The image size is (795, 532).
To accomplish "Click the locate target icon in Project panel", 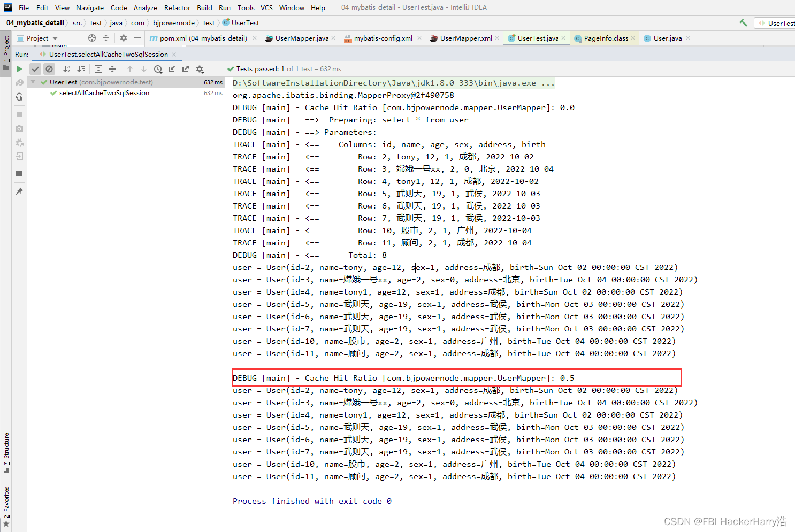I will pos(92,38).
